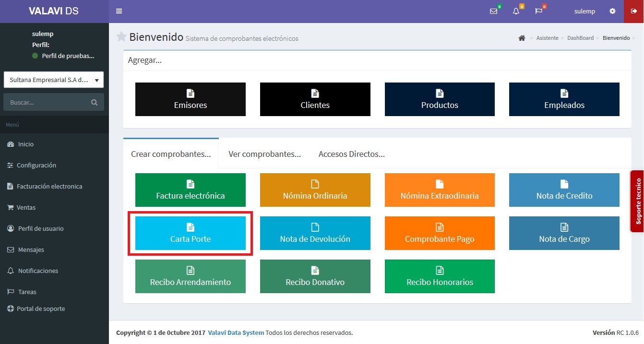Image resolution: width=644 pixels, height=344 pixels.
Task: Open the bell notifications icon in header
Action: click(x=516, y=11)
